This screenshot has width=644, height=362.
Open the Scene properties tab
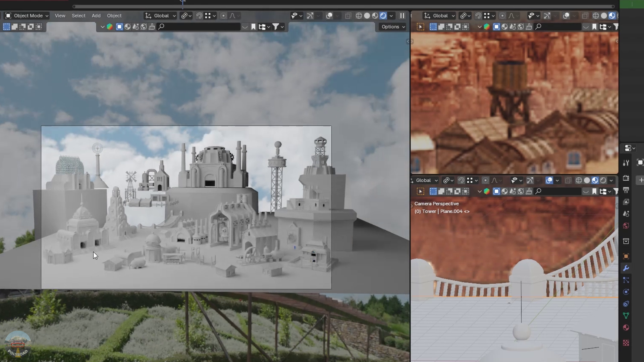[626, 214]
